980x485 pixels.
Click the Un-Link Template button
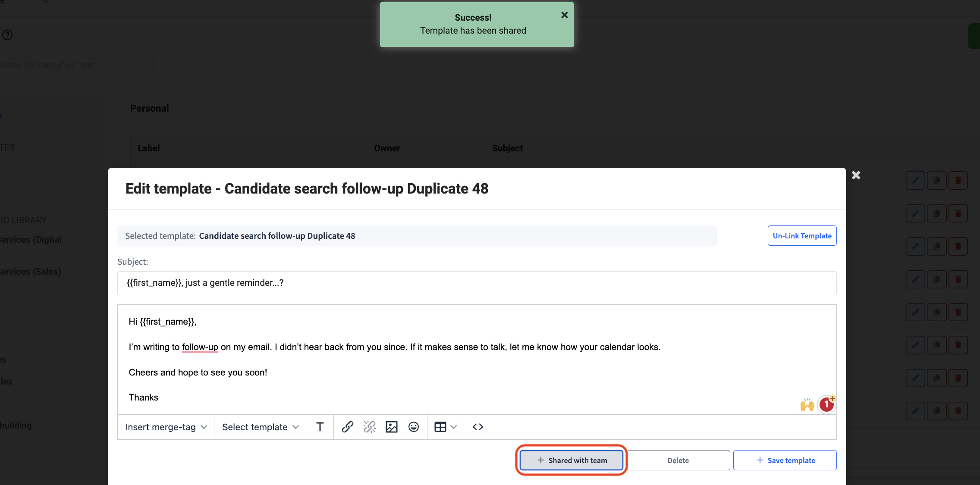pos(802,236)
